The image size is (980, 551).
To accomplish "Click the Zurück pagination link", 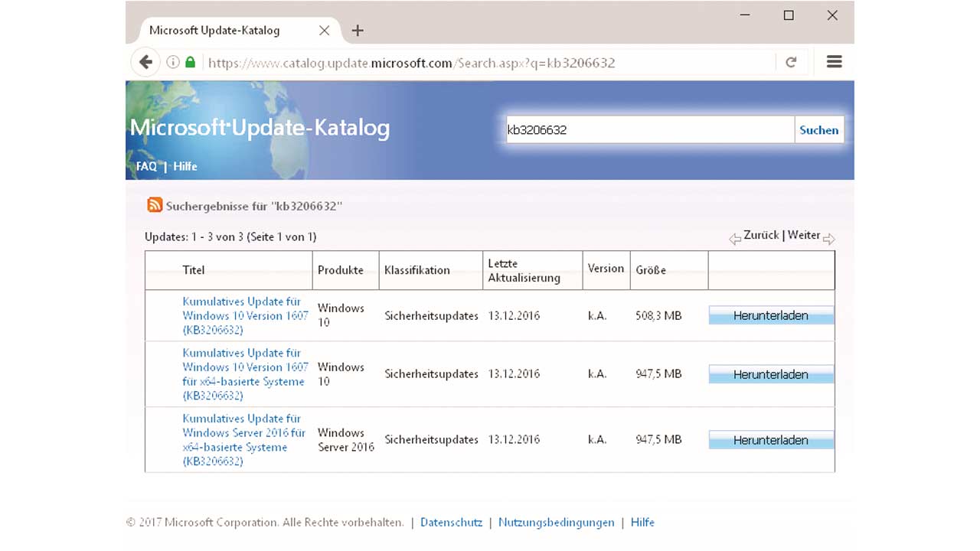I will coord(761,236).
